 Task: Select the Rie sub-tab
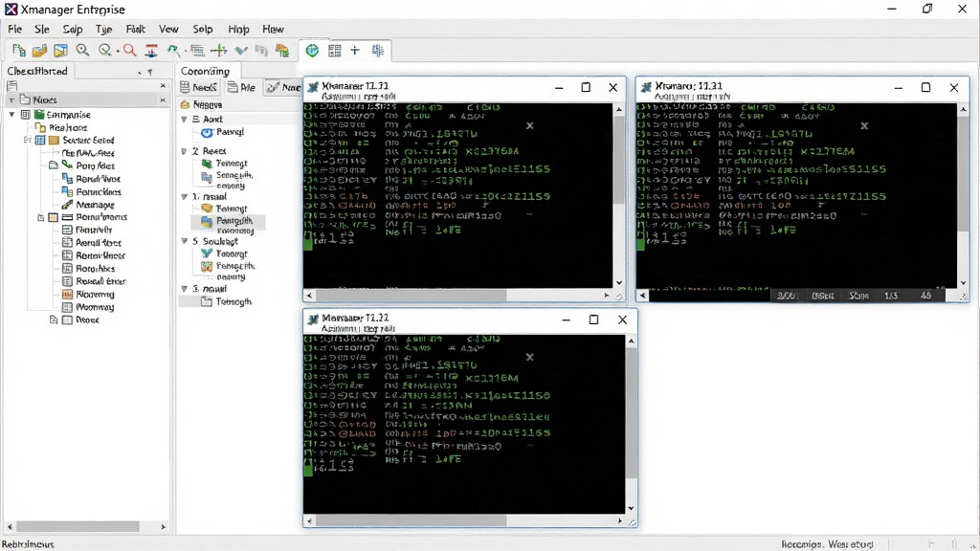pyautogui.click(x=242, y=87)
